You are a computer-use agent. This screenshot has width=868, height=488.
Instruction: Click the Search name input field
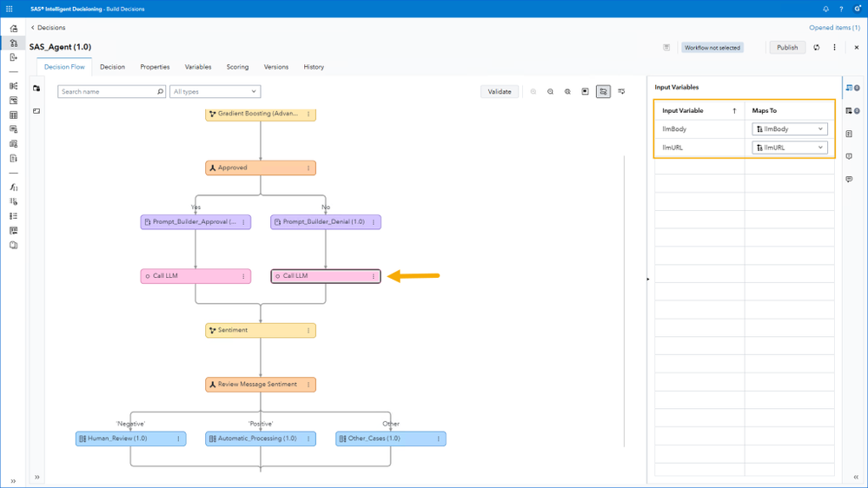[111, 92]
